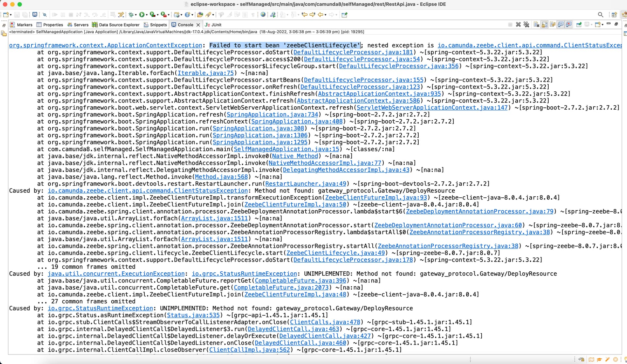Remove the terminated launch in Console

click(518, 25)
